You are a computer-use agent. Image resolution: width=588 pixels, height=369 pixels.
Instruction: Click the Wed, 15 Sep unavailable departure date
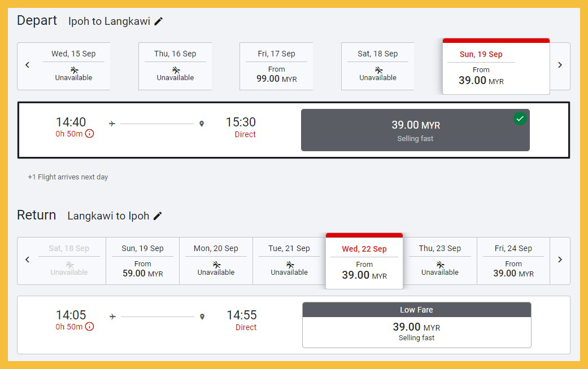tap(73, 66)
